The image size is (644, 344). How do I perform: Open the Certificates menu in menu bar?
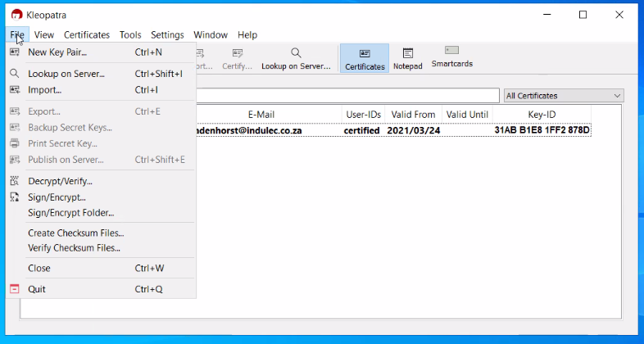87,35
